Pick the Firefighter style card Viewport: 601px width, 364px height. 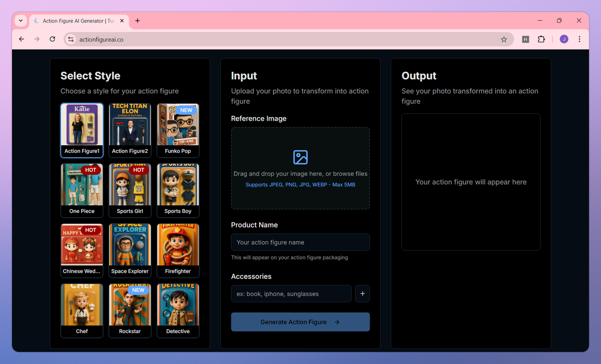tap(178, 250)
